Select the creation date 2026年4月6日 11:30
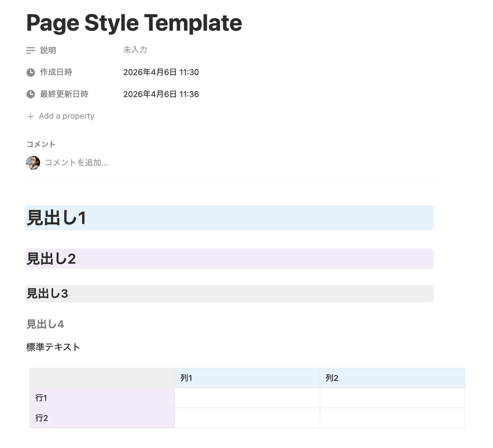The height and width of the screenshot is (448, 493). (x=161, y=72)
